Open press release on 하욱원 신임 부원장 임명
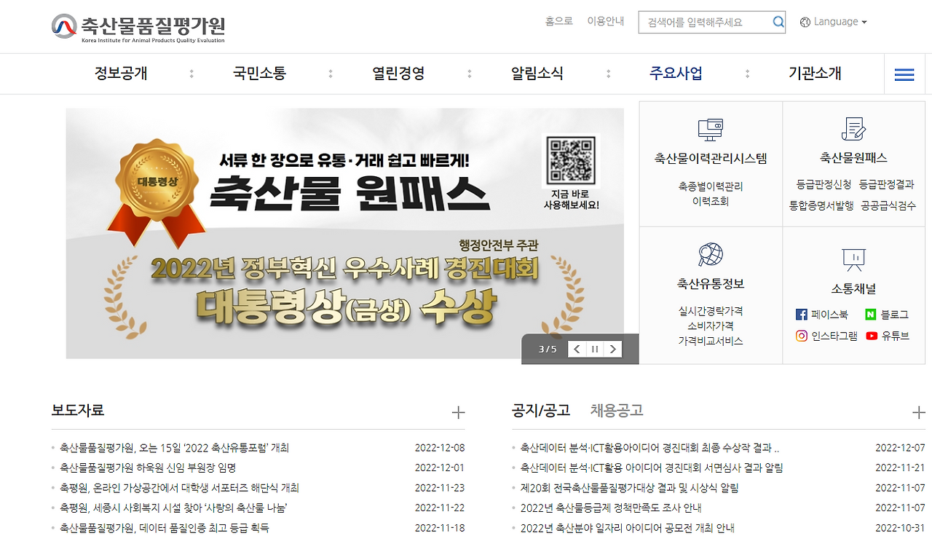Viewport: 932px width, 560px height. click(x=148, y=468)
